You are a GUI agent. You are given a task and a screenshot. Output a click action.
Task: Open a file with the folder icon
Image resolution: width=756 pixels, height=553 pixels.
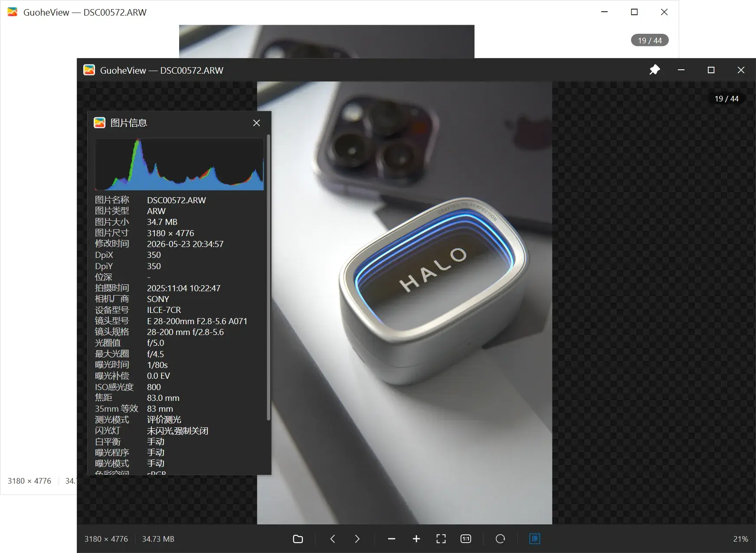pyautogui.click(x=298, y=539)
